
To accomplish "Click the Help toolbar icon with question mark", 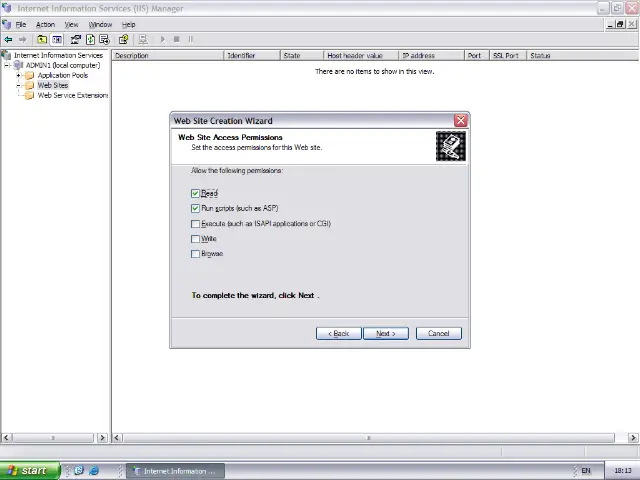I will [x=123, y=40].
